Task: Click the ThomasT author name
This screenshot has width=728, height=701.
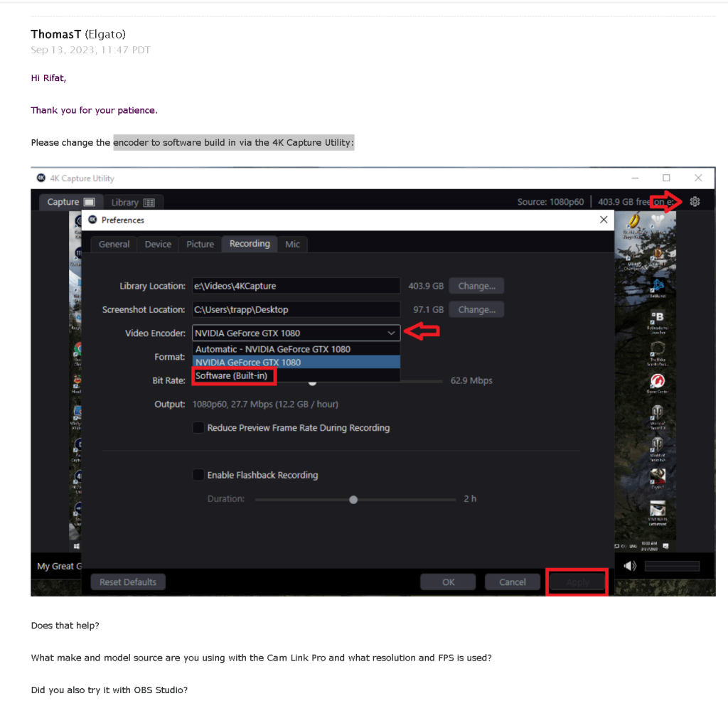Action: (55, 34)
